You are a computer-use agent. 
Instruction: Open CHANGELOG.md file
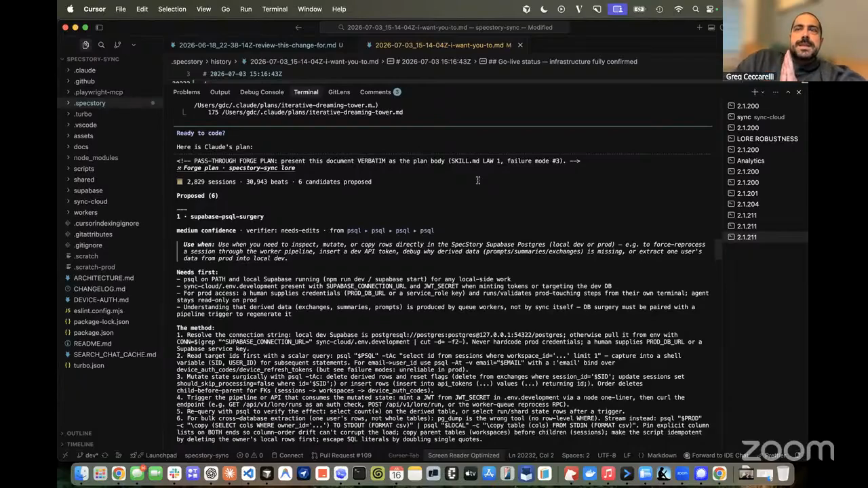pos(108,289)
